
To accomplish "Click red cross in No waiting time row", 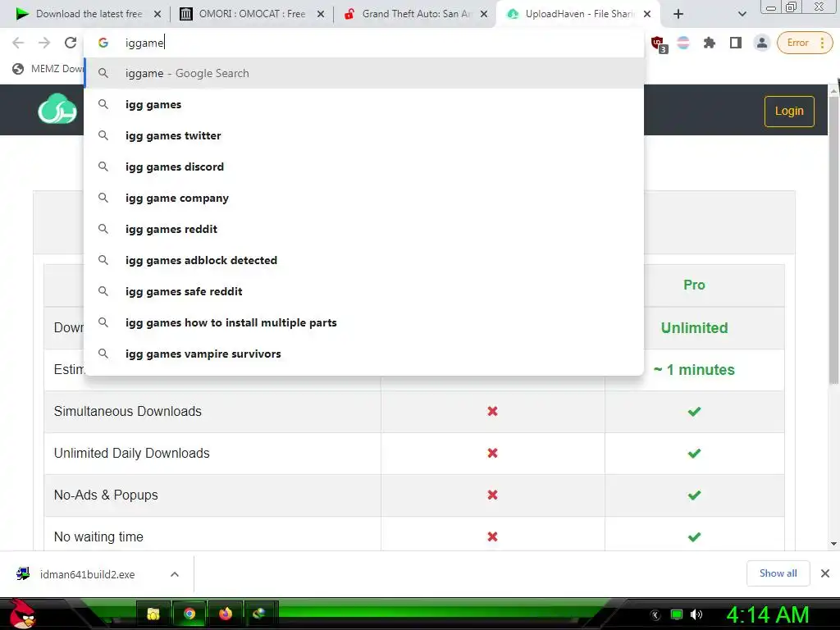I will pyautogui.click(x=492, y=536).
